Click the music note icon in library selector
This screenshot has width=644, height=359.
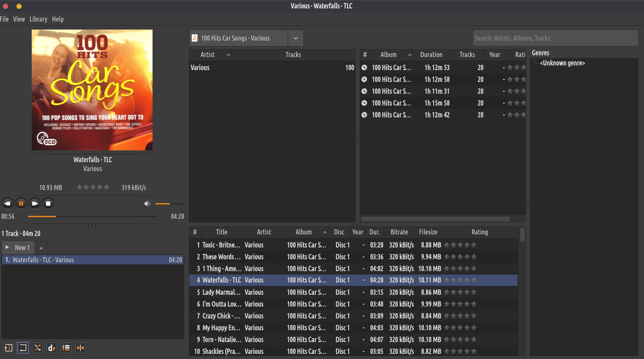(195, 38)
